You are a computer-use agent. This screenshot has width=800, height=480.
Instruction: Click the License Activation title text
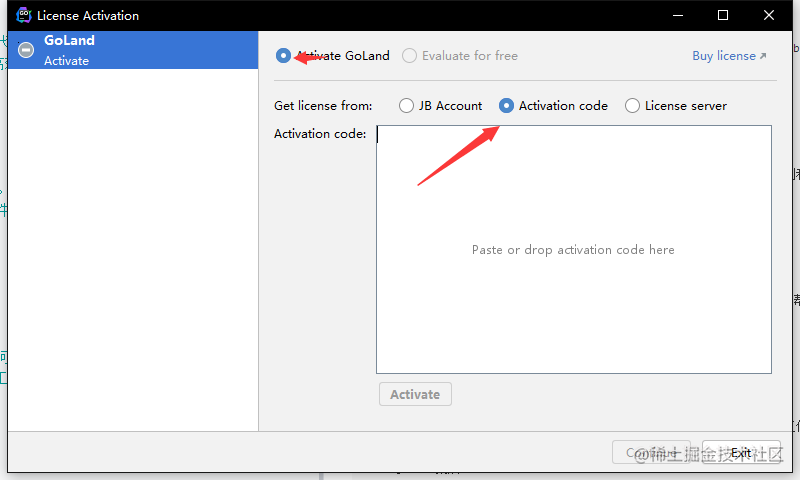point(88,16)
